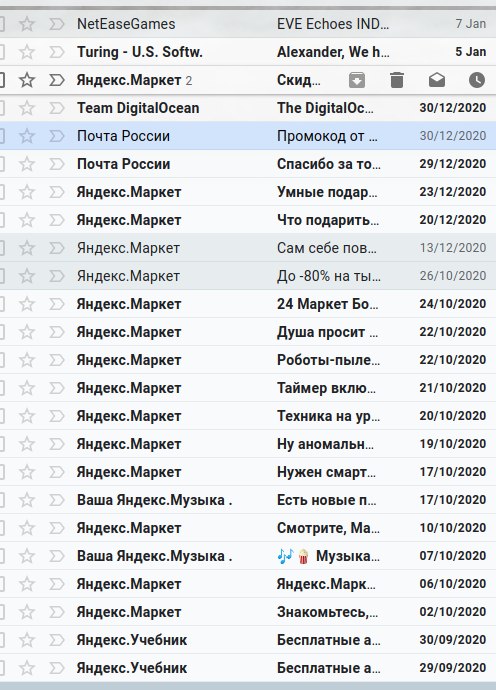Open the 'Душа просит …' subject line
496x690 pixels.
pyautogui.click(x=327, y=332)
